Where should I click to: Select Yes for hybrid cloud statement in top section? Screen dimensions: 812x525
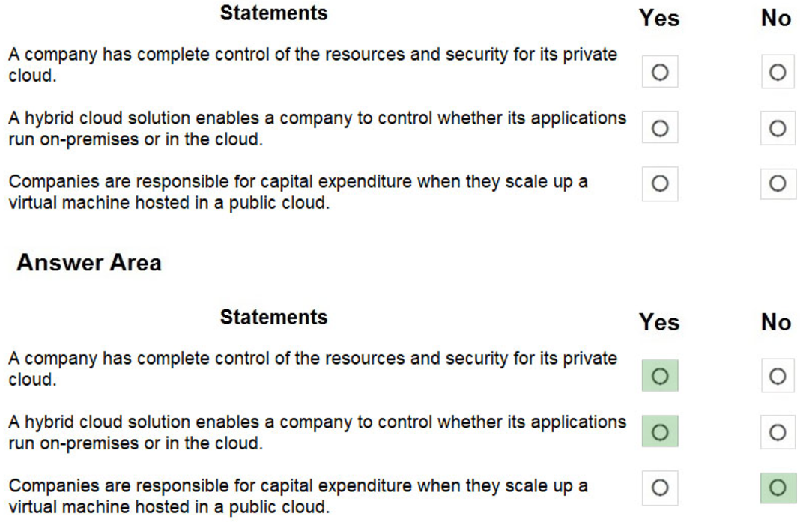pyautogui.click(x=660, y=128)
